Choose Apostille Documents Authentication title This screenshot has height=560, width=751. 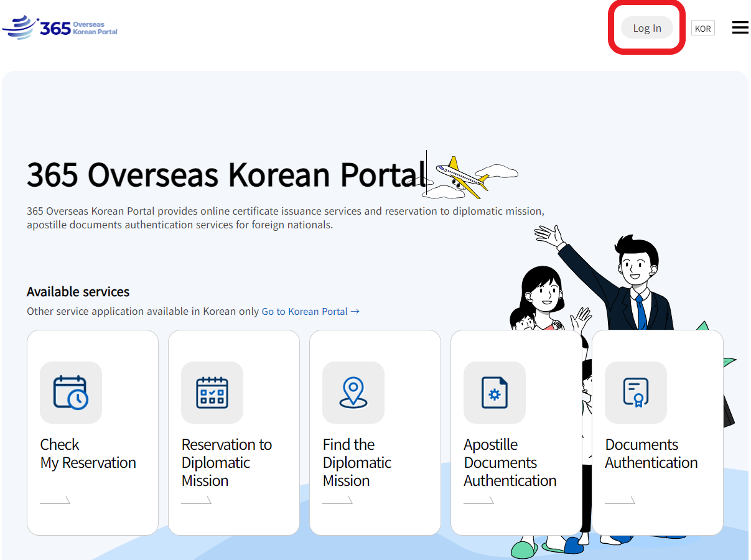[x=510, y=462]
